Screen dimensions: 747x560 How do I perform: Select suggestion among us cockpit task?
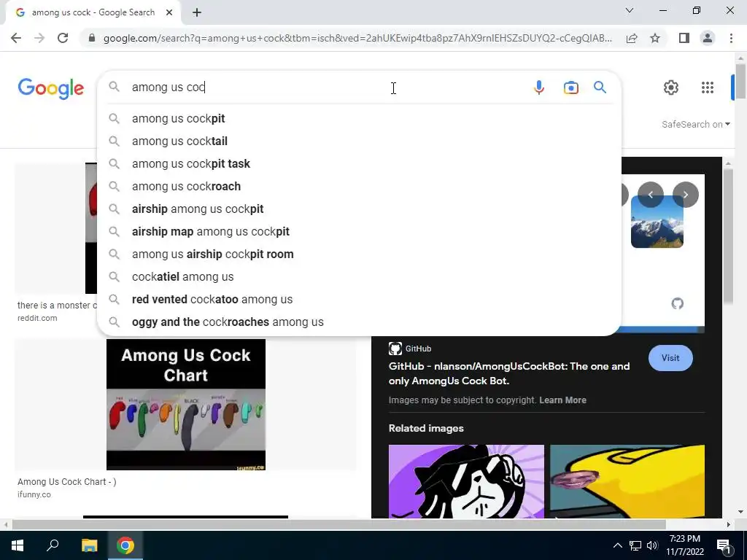tap(359, 164)
